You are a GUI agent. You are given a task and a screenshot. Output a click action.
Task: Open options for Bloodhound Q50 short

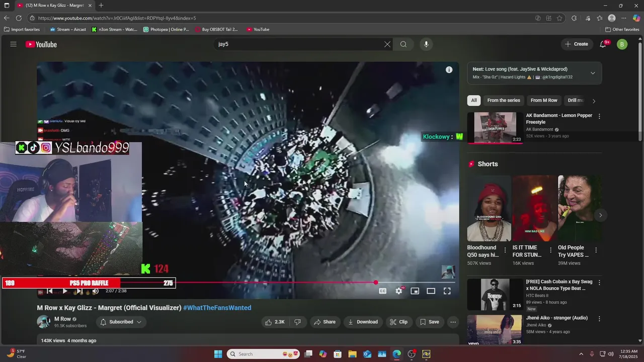pyautogui.click(x=505, y=250)
